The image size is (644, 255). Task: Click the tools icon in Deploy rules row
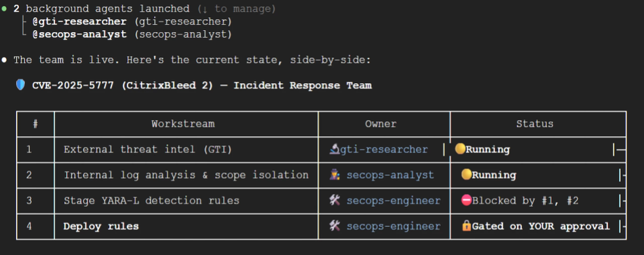point(335,226)
